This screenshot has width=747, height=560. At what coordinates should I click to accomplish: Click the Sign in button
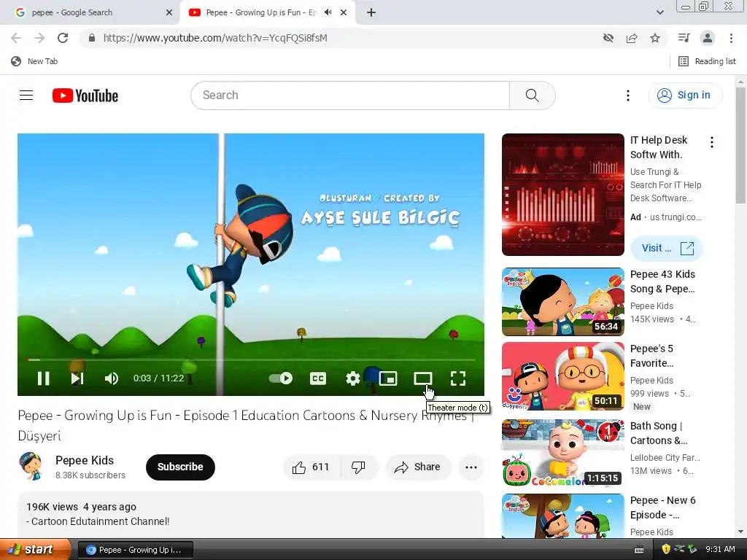685,96
